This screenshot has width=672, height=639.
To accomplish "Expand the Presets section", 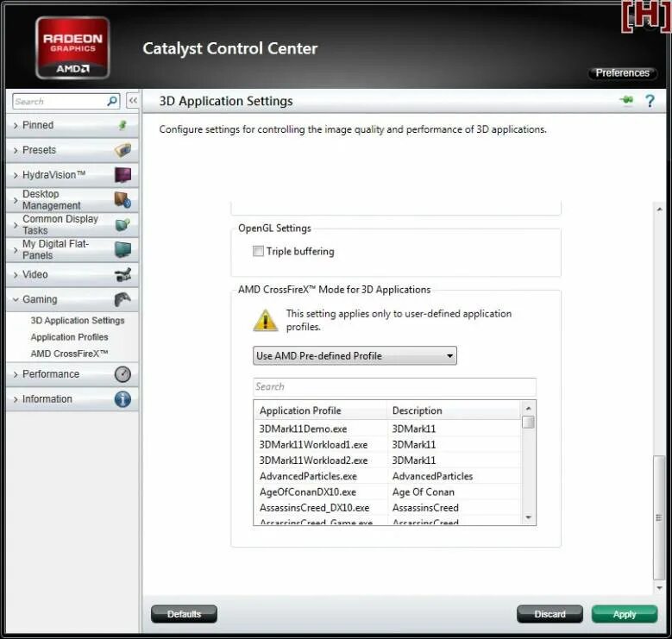I will pyautogui.click(x=72, y=150).
